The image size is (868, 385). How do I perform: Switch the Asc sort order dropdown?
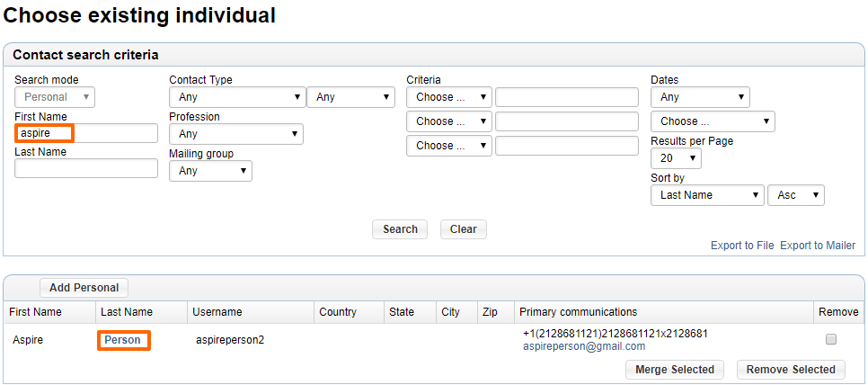click(796, 195)
